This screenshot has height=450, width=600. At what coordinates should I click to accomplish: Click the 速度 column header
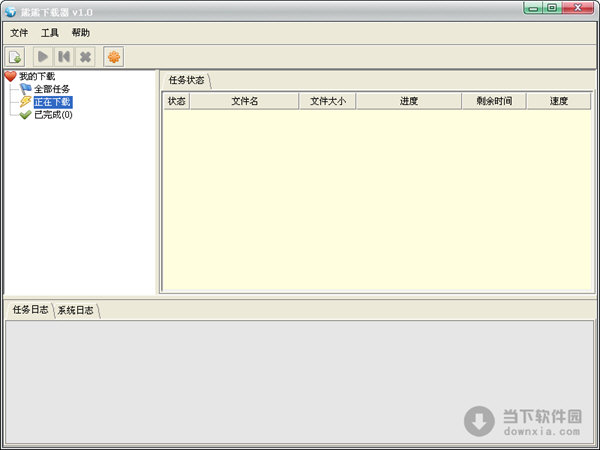[x=558, y=101]
